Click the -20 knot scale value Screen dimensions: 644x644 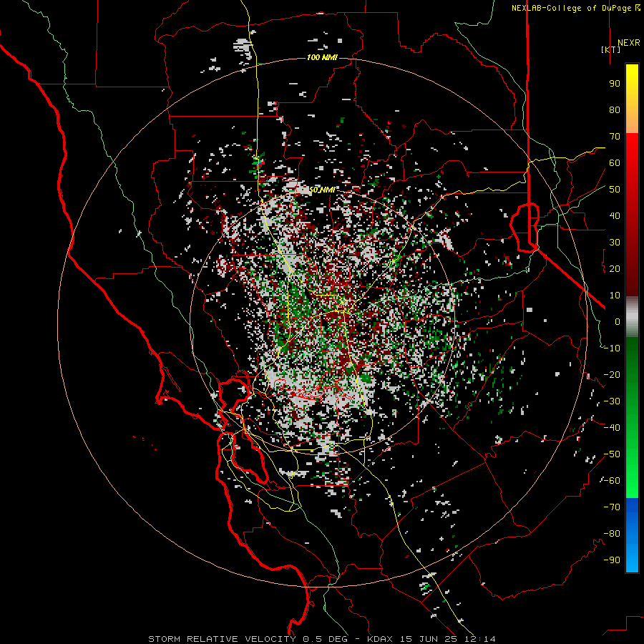[612, 375]
